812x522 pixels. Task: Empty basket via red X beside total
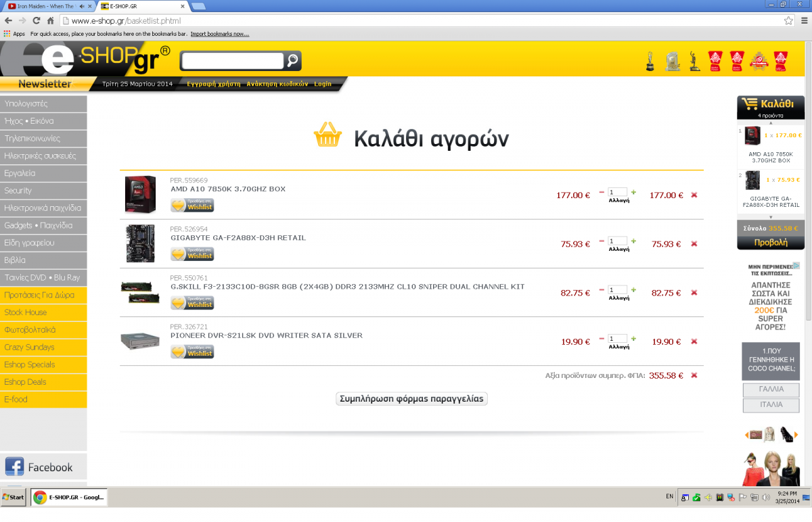tap(694, 375)
